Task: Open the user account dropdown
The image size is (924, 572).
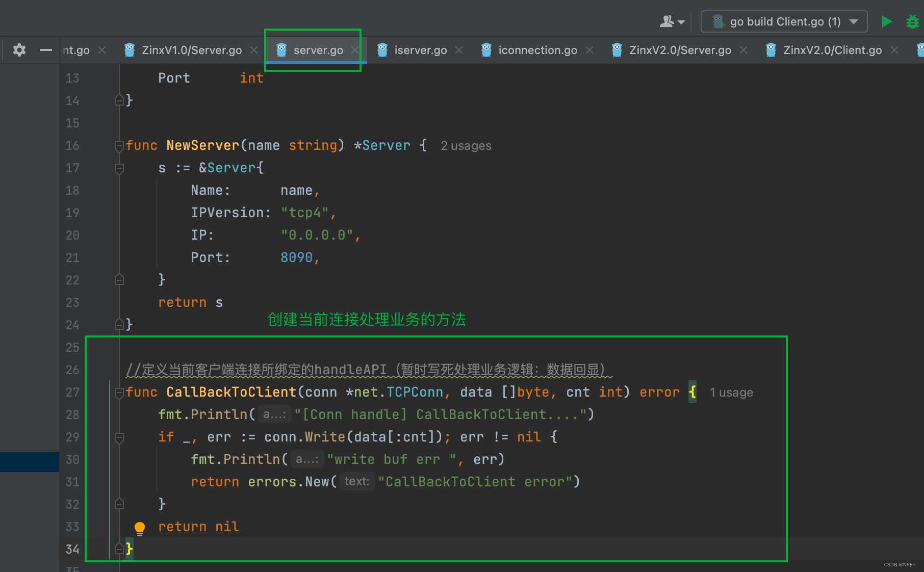Action: tap(672, 21)
